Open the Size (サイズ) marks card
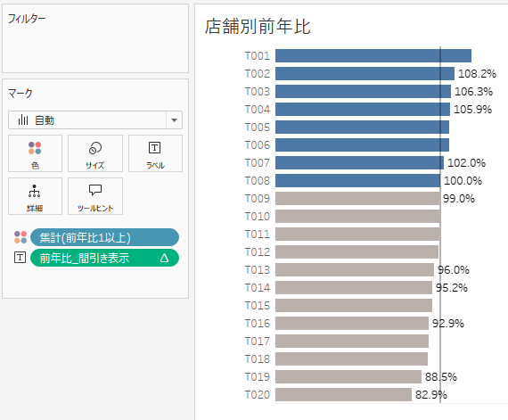Image resolution: width=508 pixels, height=420 pixels. 95,153
